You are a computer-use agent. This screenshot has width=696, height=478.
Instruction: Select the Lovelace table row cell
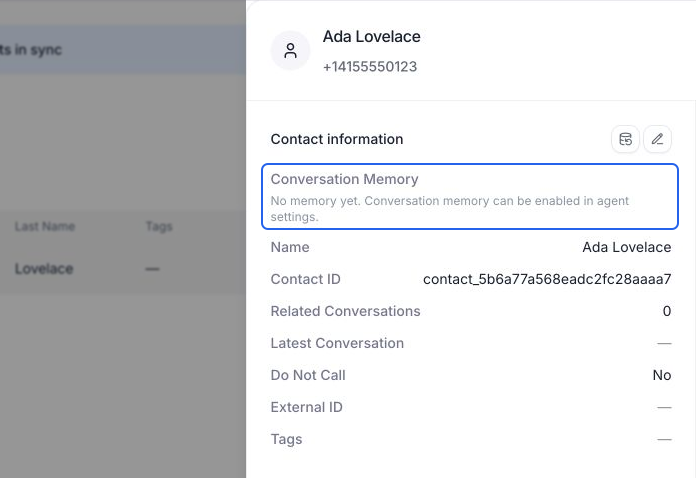(x=44, y=269)
